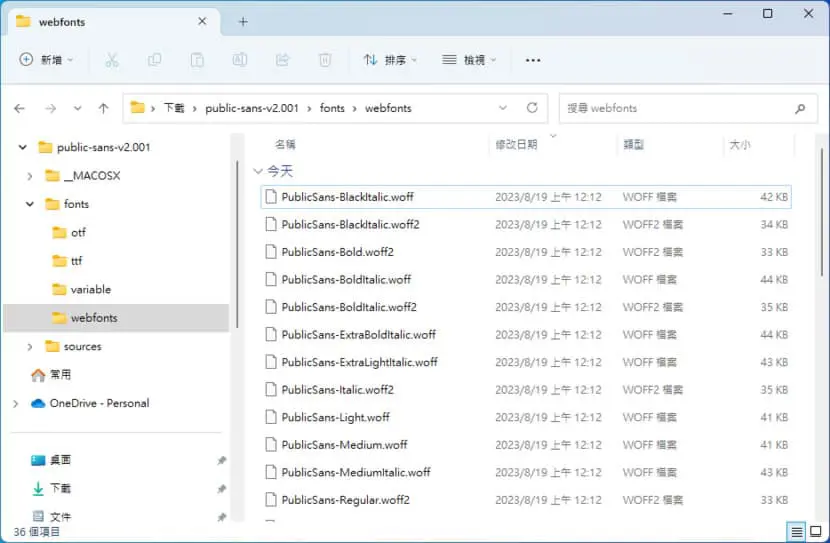Go up one folder level
Viewport: 830px width, 543px height.
pos(103,108)
